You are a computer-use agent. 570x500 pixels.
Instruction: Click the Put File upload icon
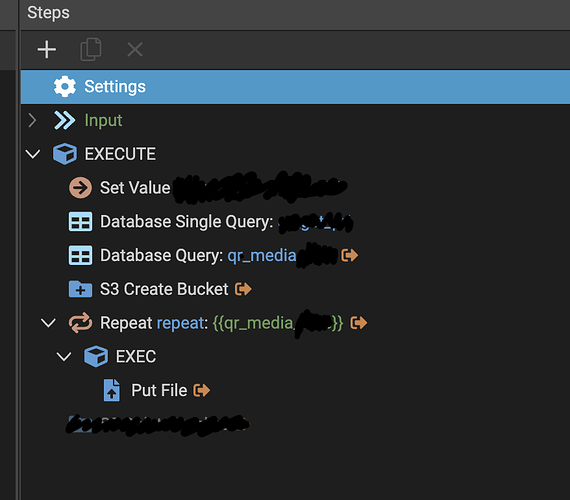click(x=112, y=390)
